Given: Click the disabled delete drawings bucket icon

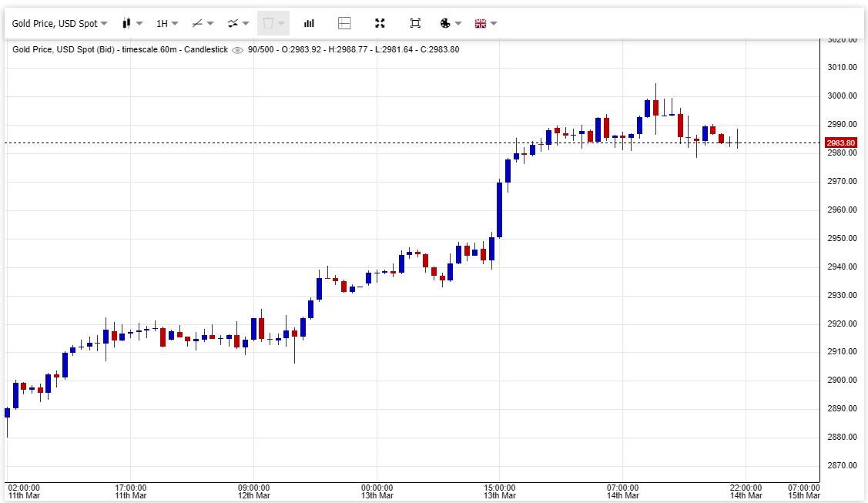Looking at the screenshot, I should [273, 23].
